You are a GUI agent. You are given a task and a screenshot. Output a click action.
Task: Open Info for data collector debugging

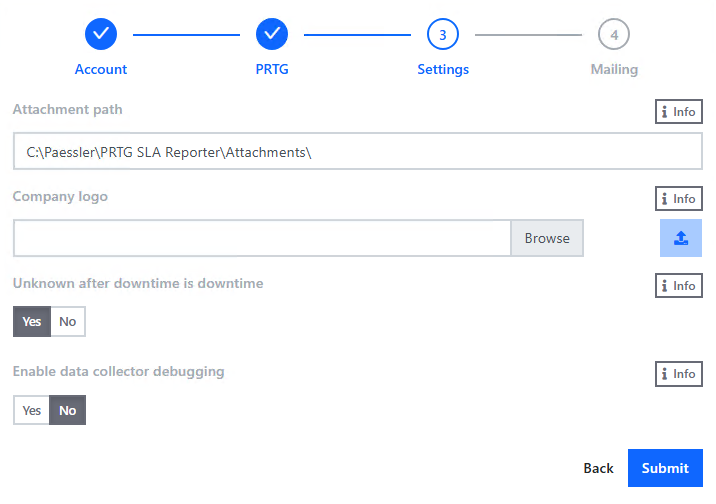click(679, 374)
